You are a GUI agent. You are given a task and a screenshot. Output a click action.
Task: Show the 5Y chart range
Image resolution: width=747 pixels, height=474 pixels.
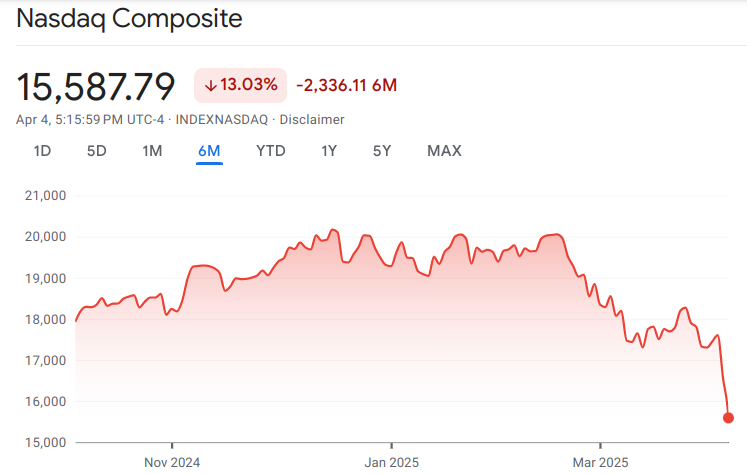pos(382,151)
